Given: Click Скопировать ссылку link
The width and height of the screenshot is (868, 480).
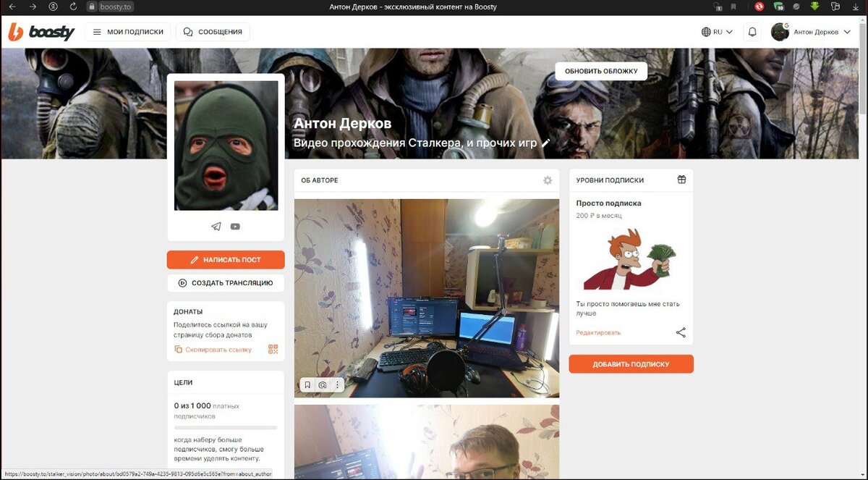Looking at the screenshot, I should coord(213,350).
